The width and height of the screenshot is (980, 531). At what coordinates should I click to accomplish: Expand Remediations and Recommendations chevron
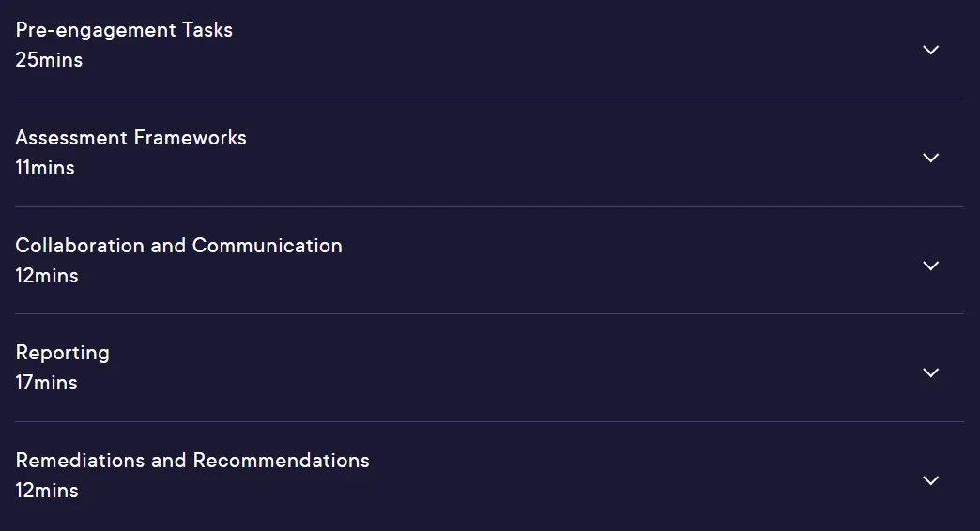click(930, 481)
